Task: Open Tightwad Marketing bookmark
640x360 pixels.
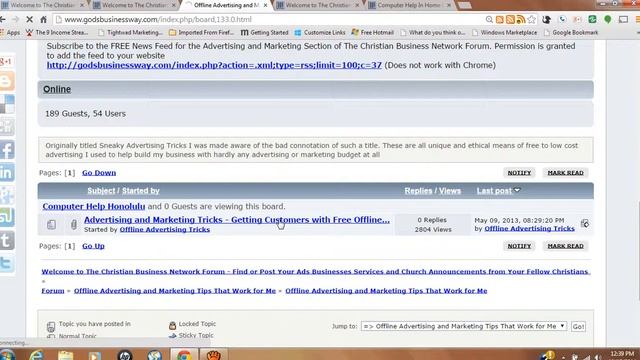Action: [131, 32]
